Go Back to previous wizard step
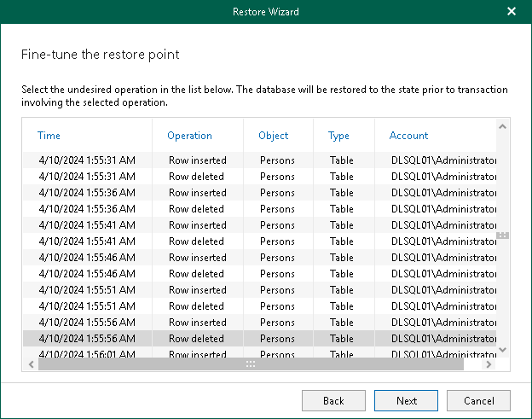 (333, 400)
